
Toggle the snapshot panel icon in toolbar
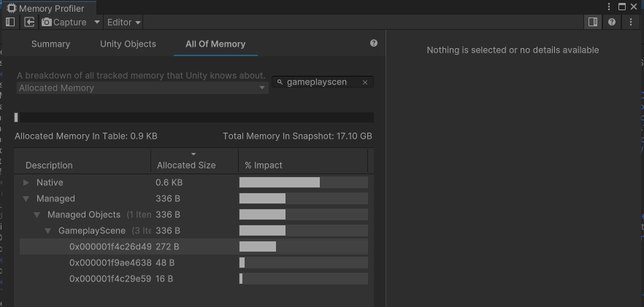10,22
